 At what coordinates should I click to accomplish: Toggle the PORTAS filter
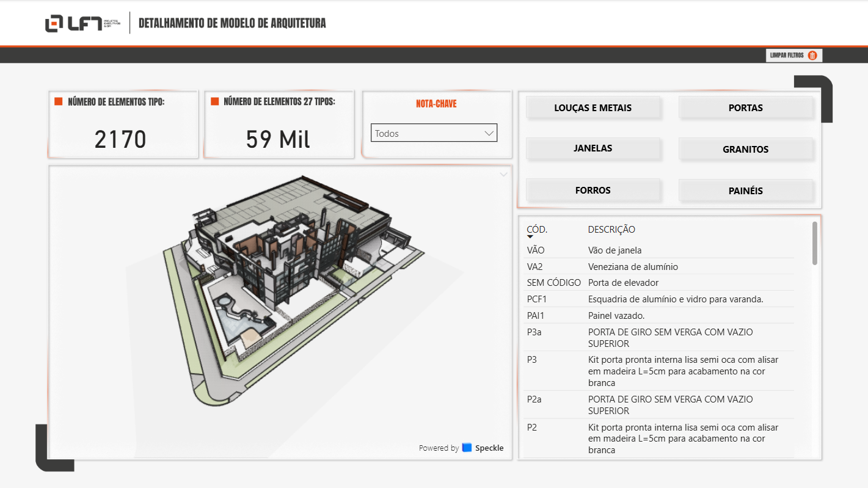tap(746, 107)
